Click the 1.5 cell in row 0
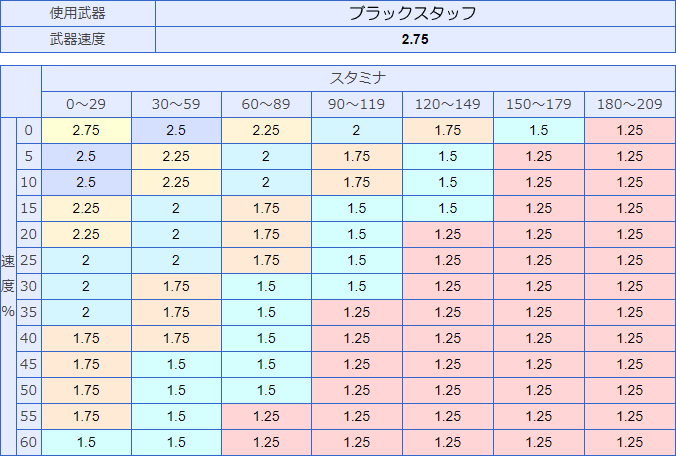Viewport: 676px width, 456px height. pos(539,130)
